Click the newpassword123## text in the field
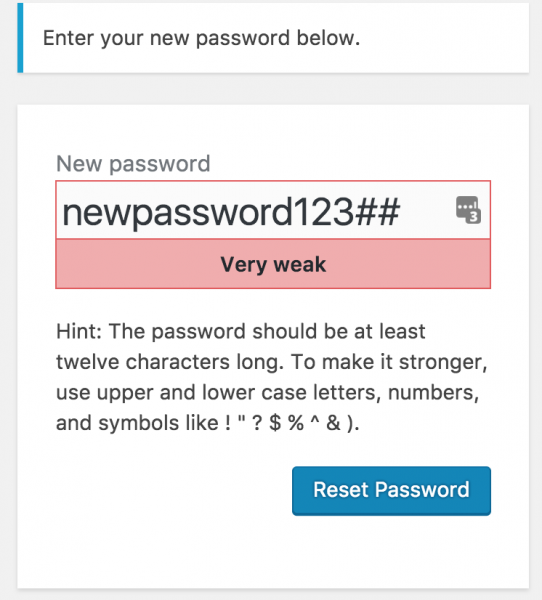The width and height of the screenshot is (542, 600). pos(231,212)
